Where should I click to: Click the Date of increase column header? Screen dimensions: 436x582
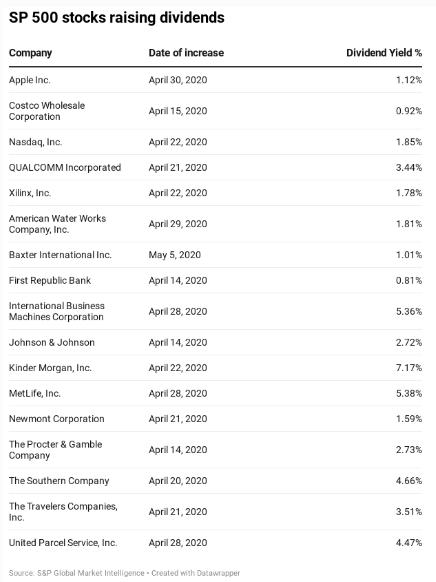[x=186, y=53]
